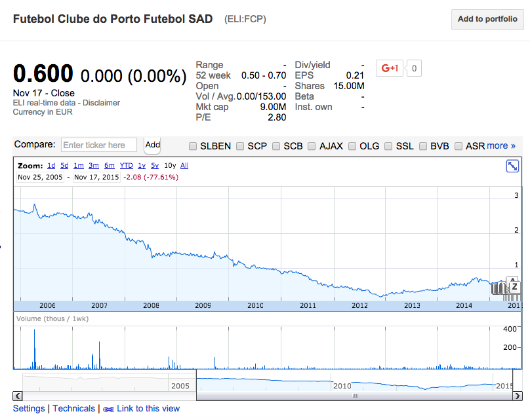Click the Shares value 15.00M
This screenshot has height=420, width=530.
click(349, 86)
